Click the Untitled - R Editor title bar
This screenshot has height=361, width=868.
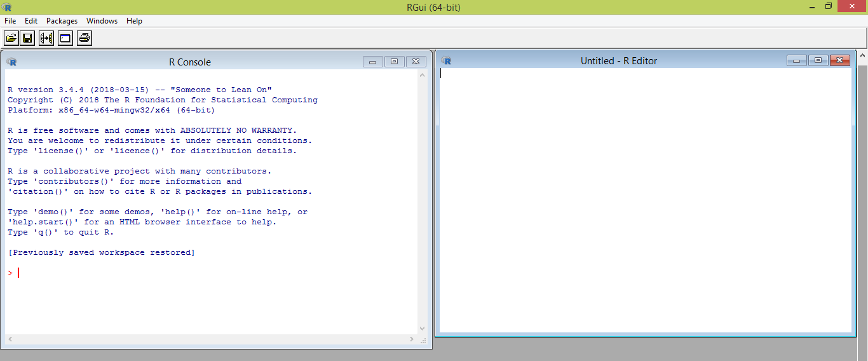(x=619, y=61)
